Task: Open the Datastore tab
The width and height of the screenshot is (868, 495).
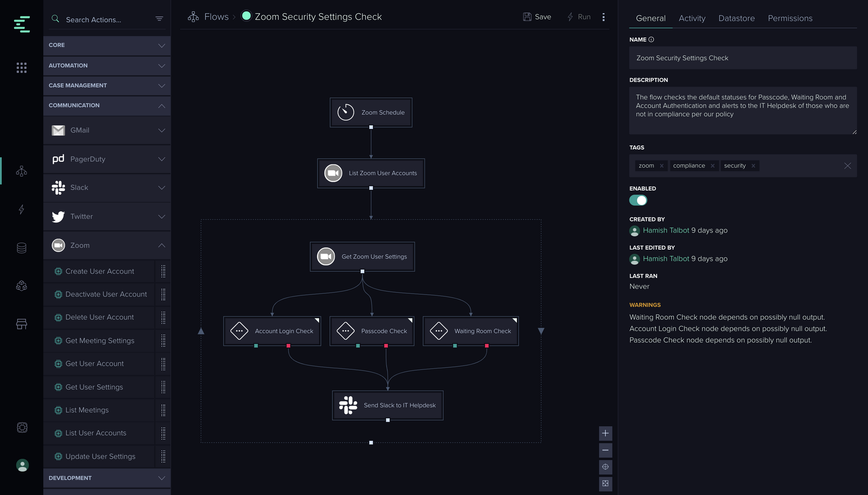Action: [x=736, y=18]
